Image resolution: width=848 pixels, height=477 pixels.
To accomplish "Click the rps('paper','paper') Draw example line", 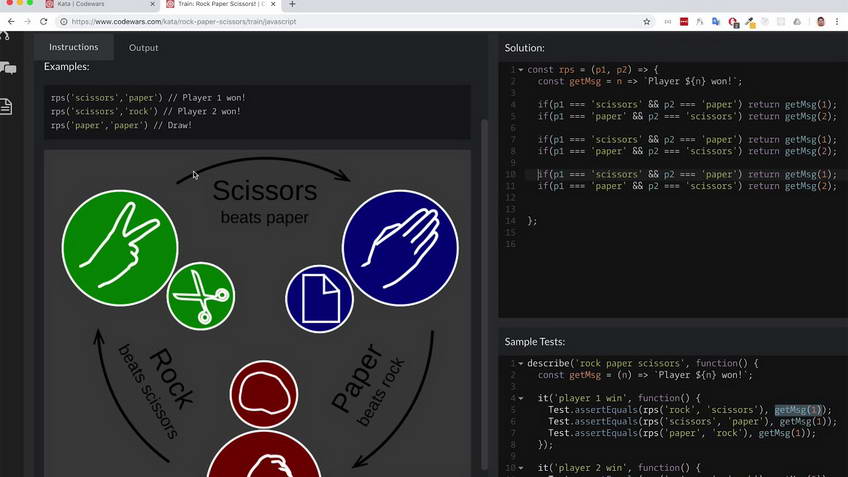I will pos(121,125).
